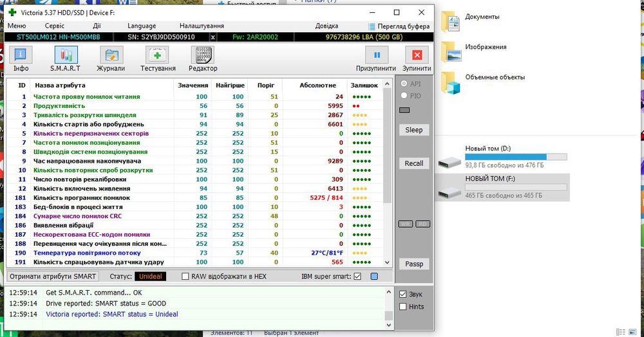Open the Довідка help menu
Image resolution: width=644 pixels, height=337 pixels.
tap(327, 26)
